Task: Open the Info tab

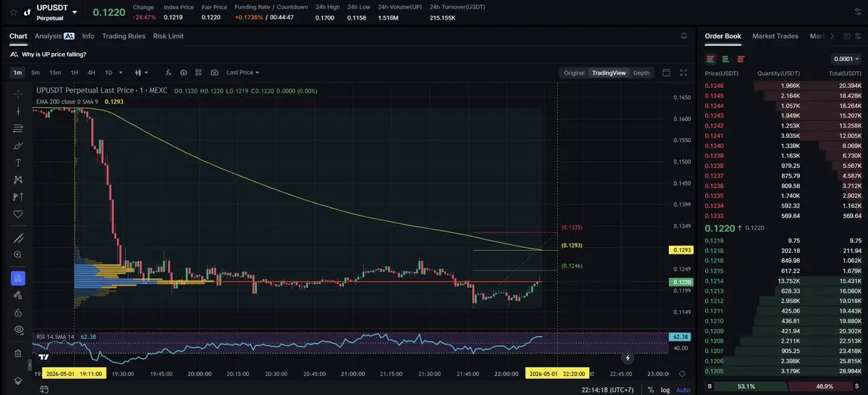Action: coord(88,36)
